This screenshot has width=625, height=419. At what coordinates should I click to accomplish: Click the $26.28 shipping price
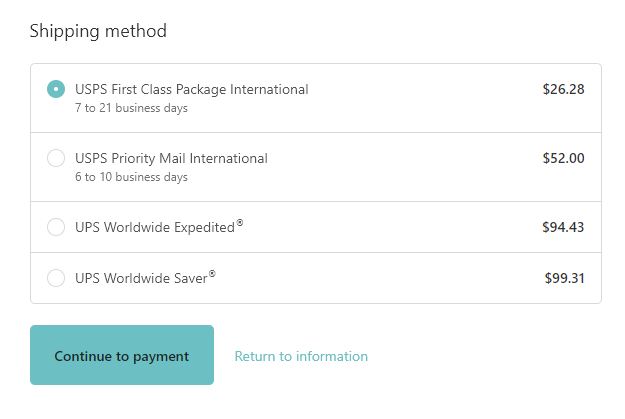[x=563, y=89]
